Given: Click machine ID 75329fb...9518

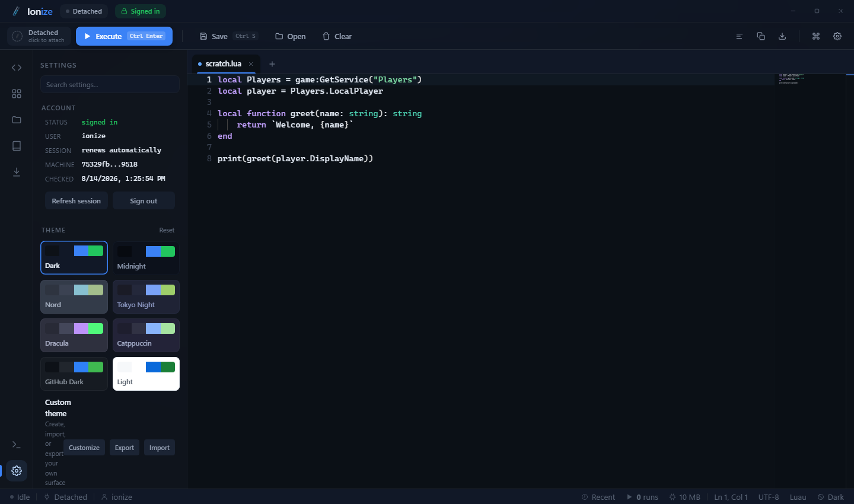Looking at the screenshot, I should [109, 164].
